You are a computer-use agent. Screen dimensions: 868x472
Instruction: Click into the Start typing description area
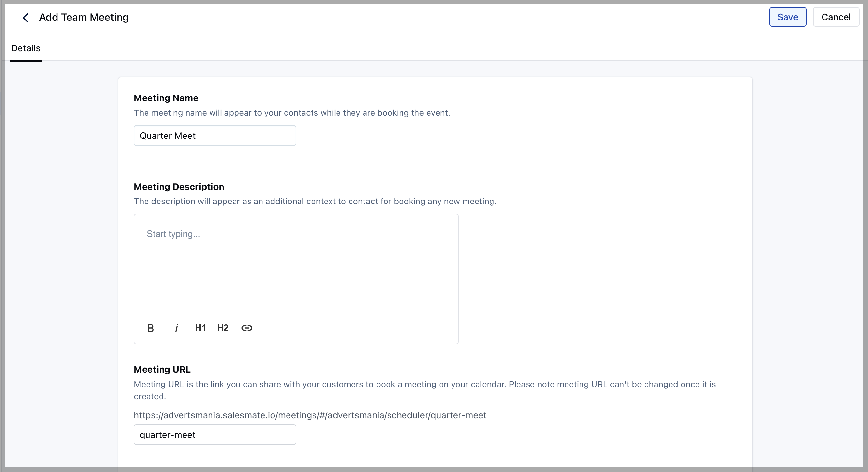(x=296, y=263)
